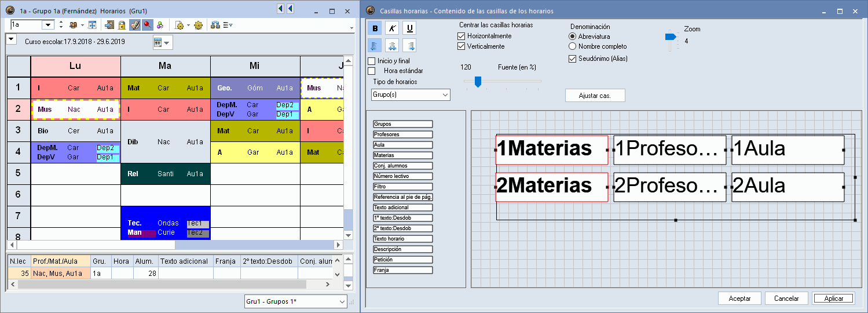This screenshot has height=313, width=868.
Task: Click the Aplicar button
Action: [833, 299]
